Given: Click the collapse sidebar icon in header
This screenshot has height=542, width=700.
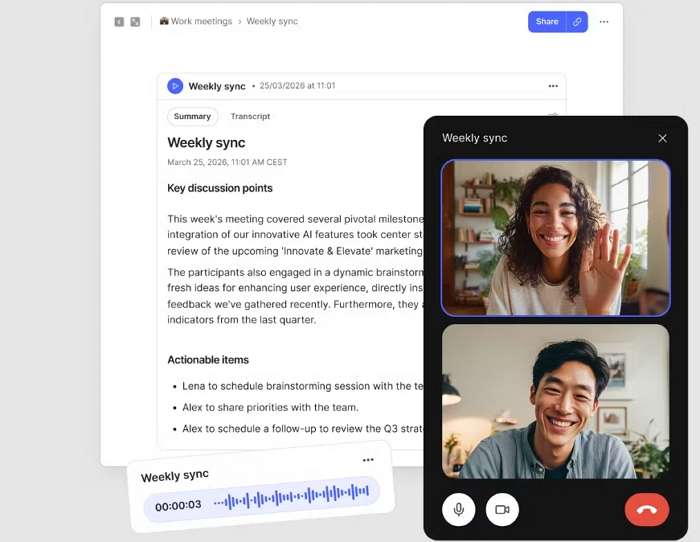Looking at the screenshot, I should 119,22.
